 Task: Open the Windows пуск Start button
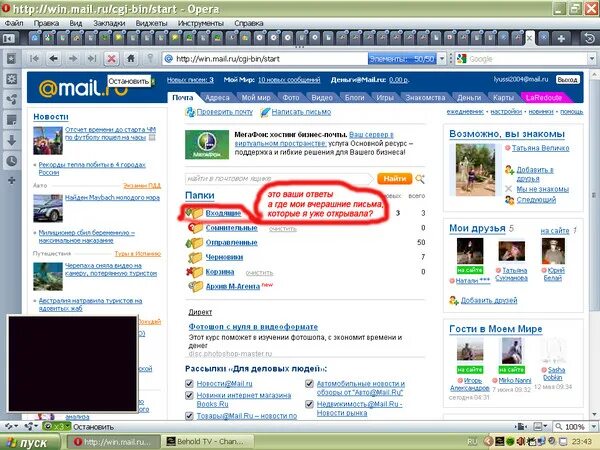30,442
